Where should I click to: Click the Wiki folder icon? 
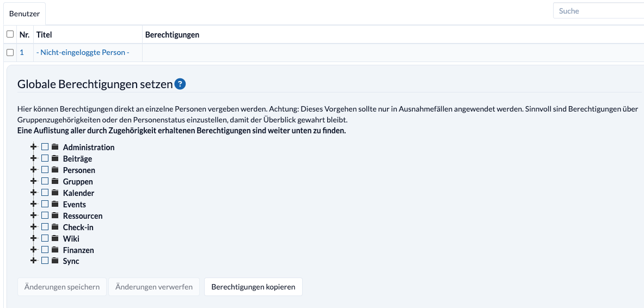coord(55,238)
